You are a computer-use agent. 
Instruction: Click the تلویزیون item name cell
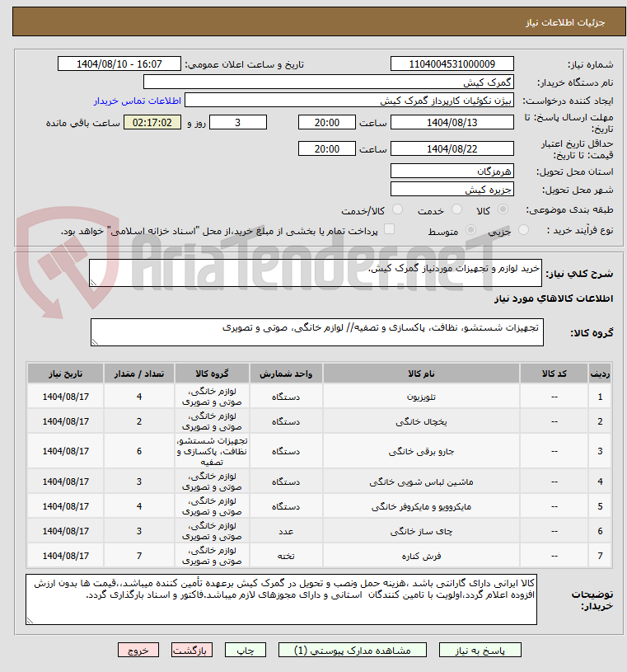pos(421,397)
